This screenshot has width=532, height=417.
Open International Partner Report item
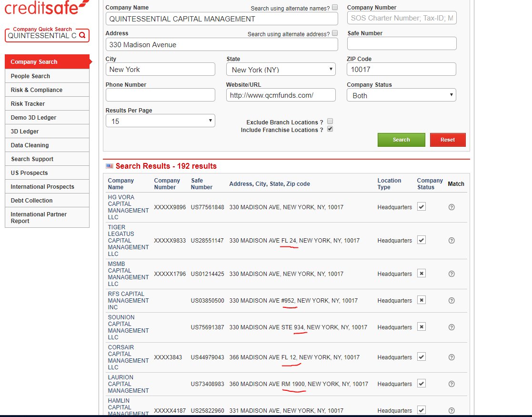click(x=47, y=217)
